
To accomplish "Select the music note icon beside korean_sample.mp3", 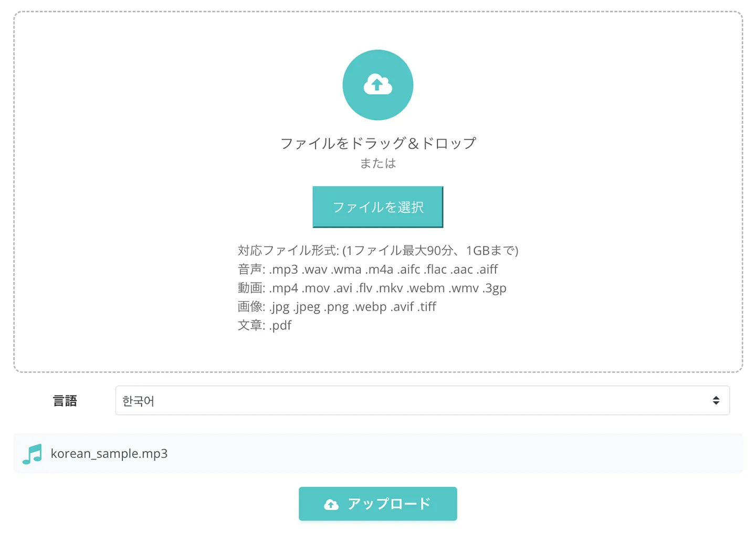I will tap(32, 453).
